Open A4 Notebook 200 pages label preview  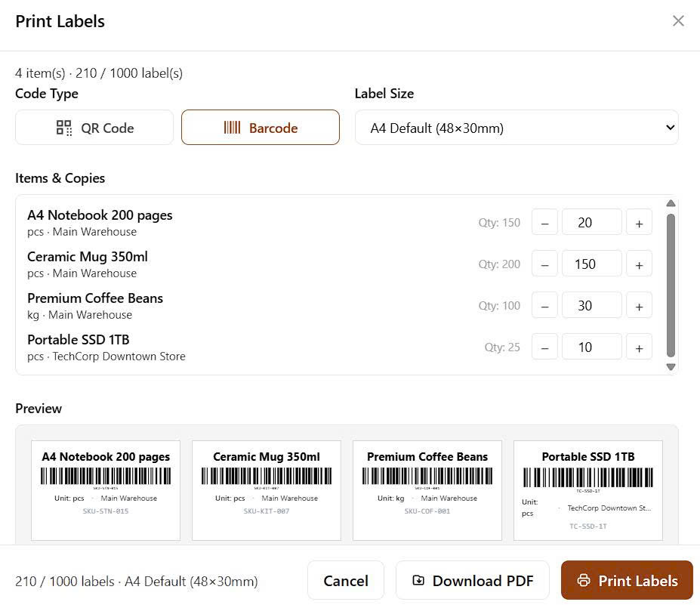(x=106, y=490)
